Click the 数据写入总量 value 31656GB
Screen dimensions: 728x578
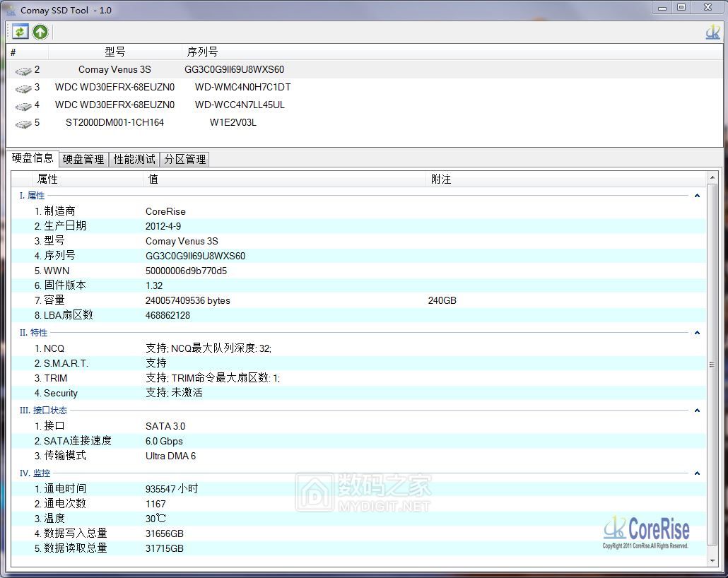point(165,533)
